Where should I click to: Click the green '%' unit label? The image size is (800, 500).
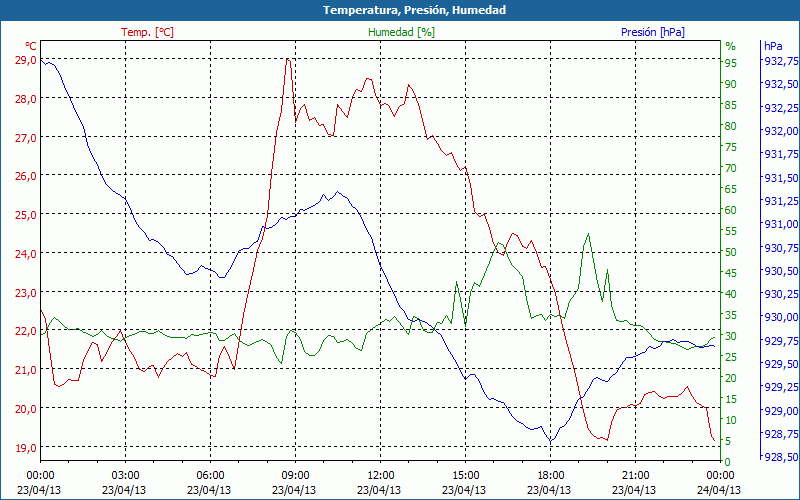tap(731, 46)
